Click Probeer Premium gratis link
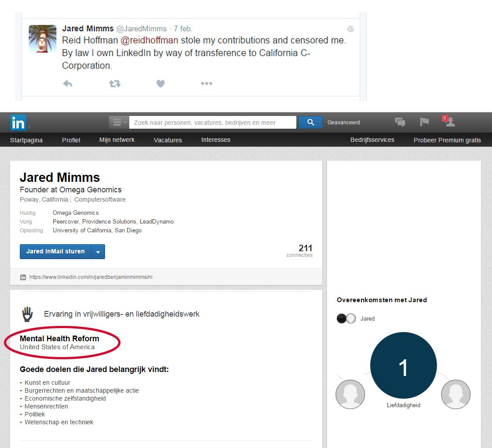The width and height of the screenshot is (492, 448). tap(447, 140)
